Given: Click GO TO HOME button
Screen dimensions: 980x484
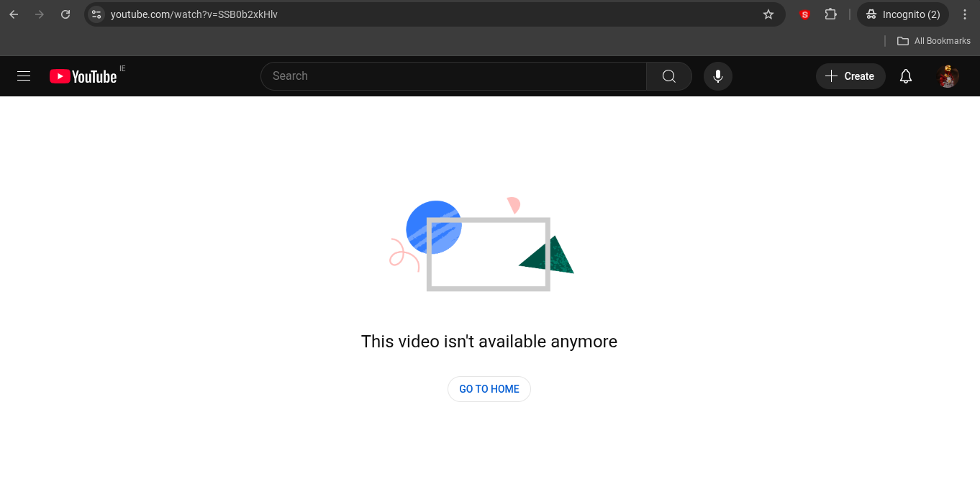Looking at the screenshot, I should 489,389.
